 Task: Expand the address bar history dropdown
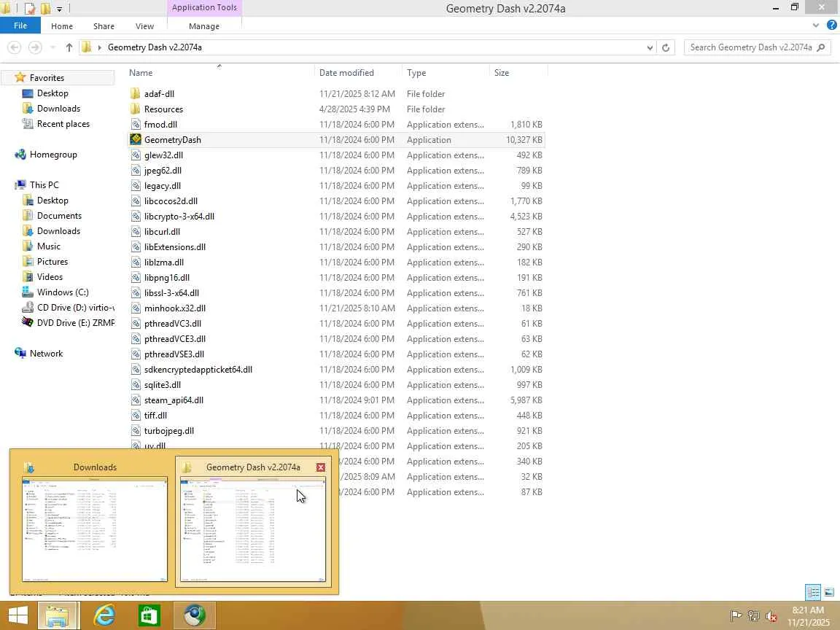(x=650, y=47)
